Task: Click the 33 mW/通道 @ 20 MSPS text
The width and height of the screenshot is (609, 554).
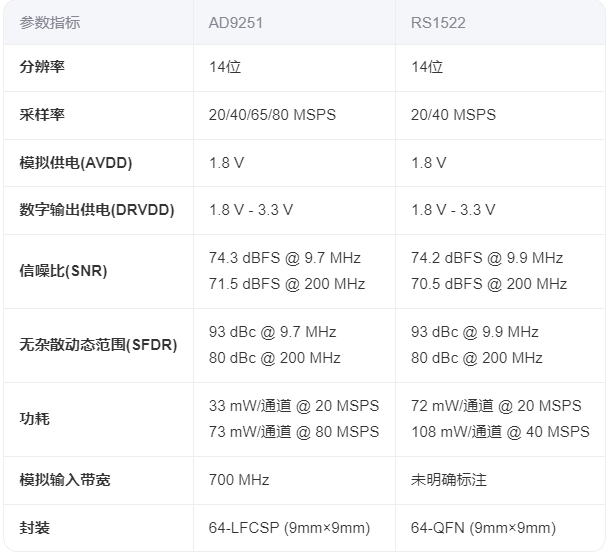Action: (294, 406)
